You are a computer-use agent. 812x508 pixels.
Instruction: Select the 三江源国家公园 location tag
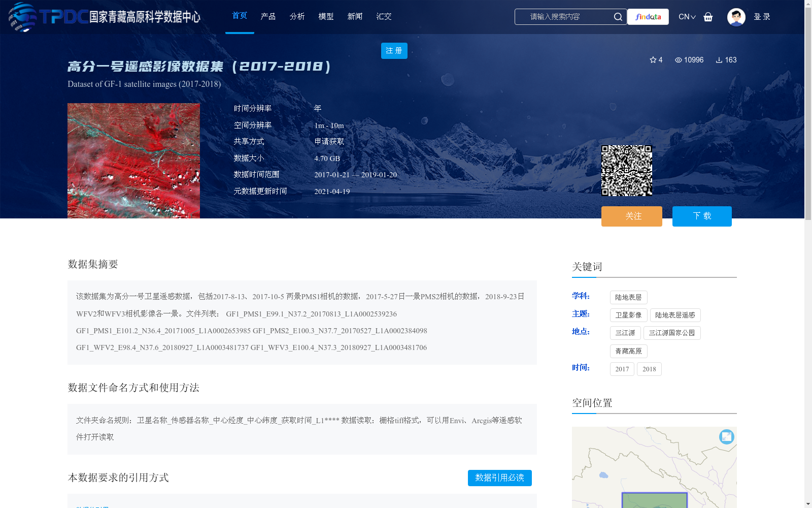tap(672, 333)
